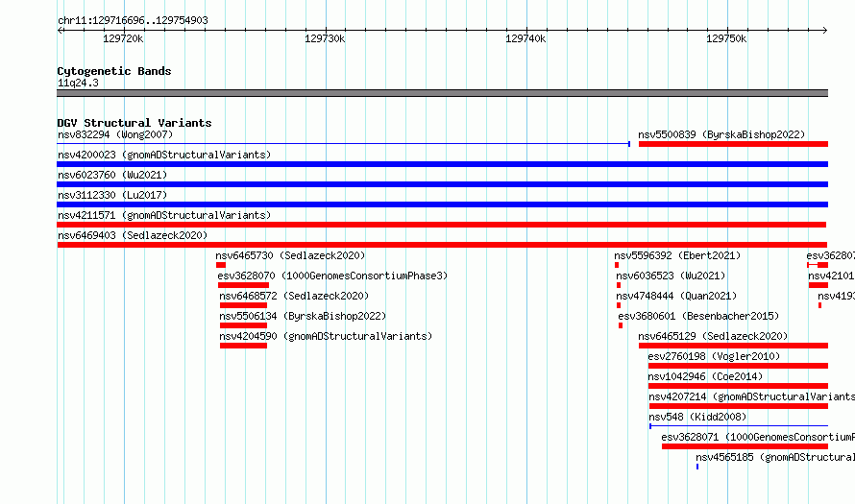Click the red esv3628071 variant bar
The height and width of the screenshot is (504, 855).
point(745,446)
